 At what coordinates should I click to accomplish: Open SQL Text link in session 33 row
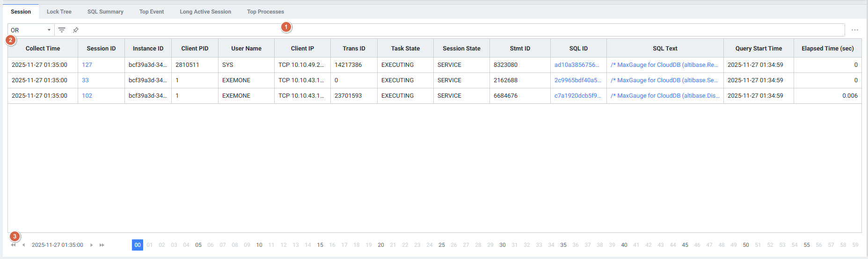coord(664,80)
